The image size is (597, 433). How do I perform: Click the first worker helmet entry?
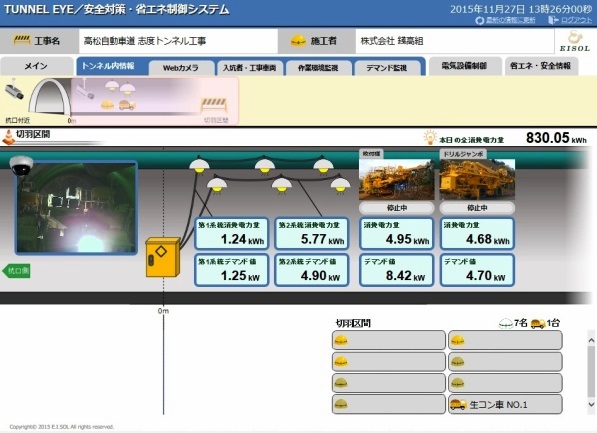(389, 340)
